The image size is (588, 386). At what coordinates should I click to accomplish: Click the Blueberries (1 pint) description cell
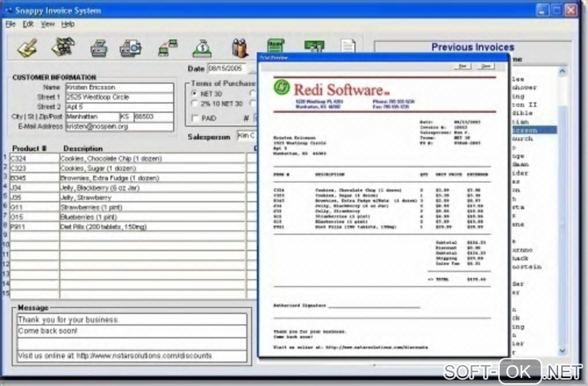coord(152,217)
